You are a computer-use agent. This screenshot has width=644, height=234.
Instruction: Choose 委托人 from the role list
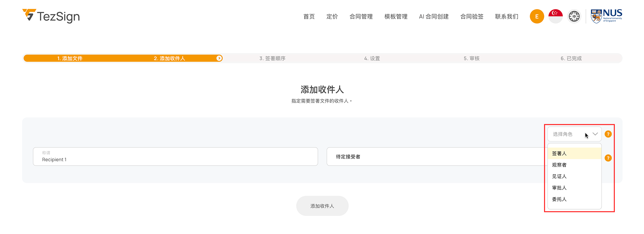pos(559,199)
